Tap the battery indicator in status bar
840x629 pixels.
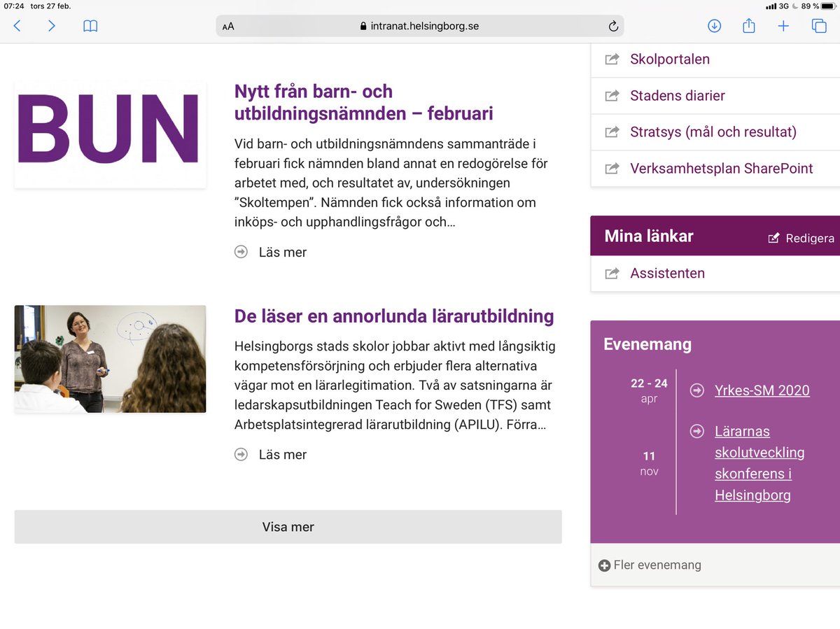[827, 6]
